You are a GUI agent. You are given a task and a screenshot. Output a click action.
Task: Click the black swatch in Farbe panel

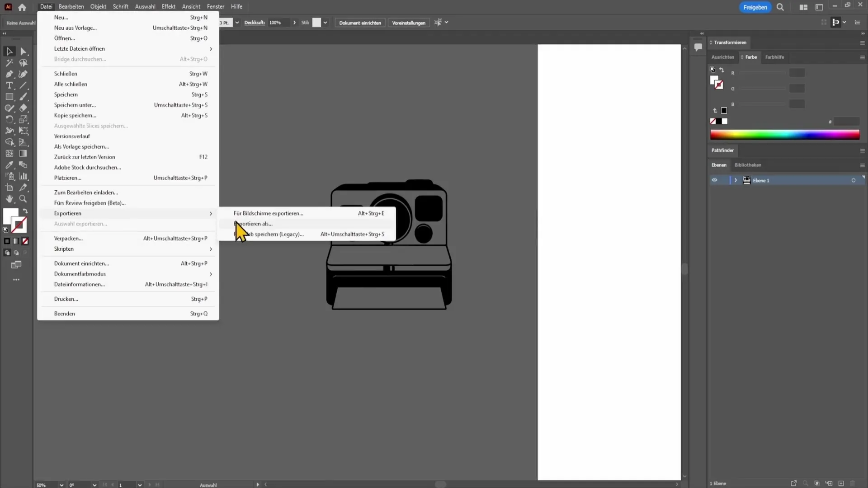click(x=719, y=121)
